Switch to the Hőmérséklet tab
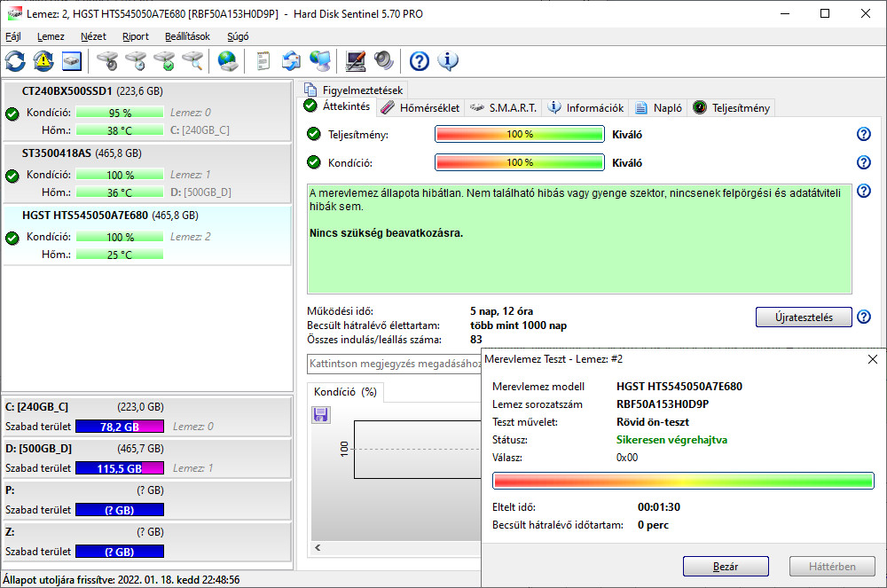This screenshot has width=887, height=588. coord(420,108)
